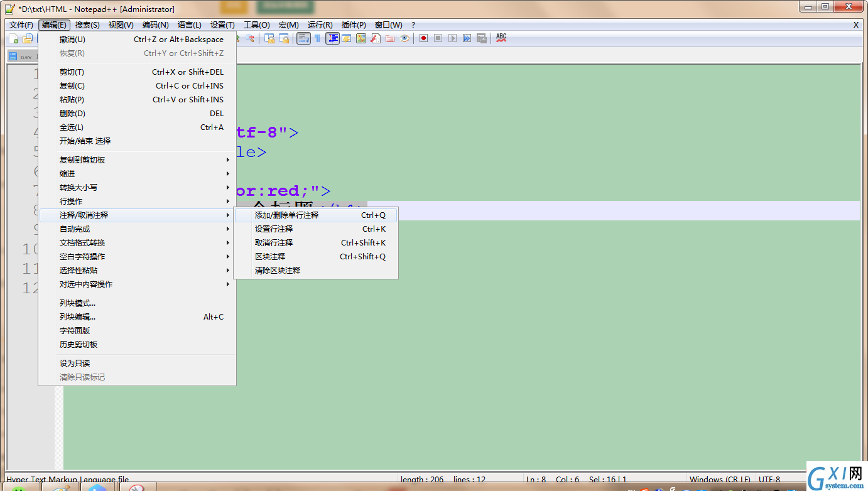The height and width of the screenshot is (491, 868).
Task: Choose 删除(D) delete entry
Action: coord(137,113)
